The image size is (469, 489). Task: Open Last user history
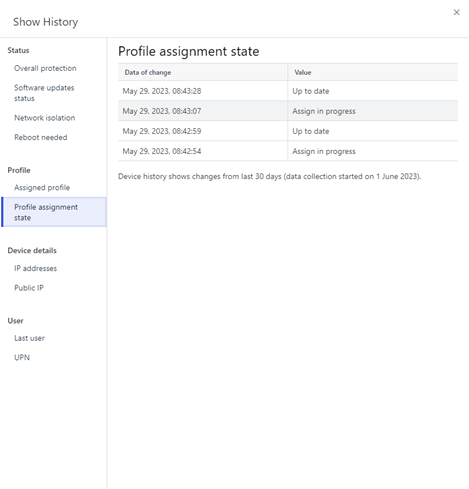point(29,338)
